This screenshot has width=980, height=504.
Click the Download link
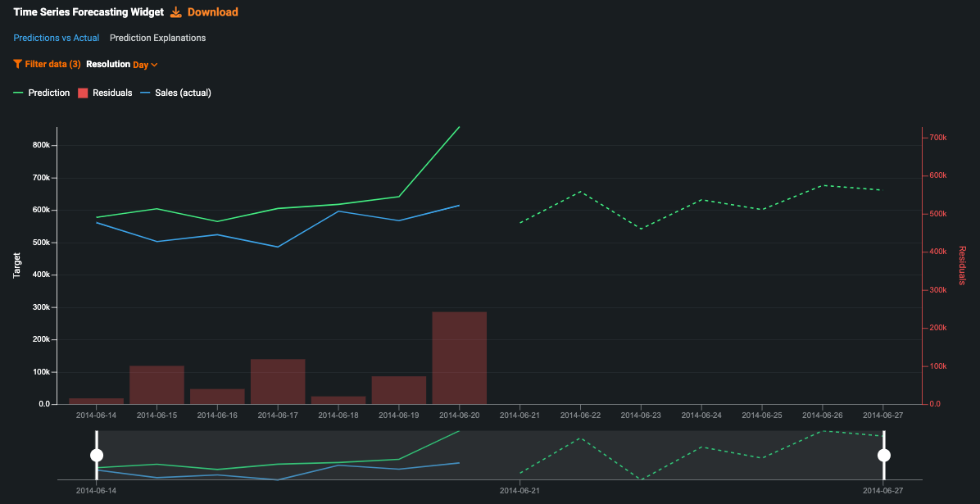pyautogui.click(x=212, y=12)
